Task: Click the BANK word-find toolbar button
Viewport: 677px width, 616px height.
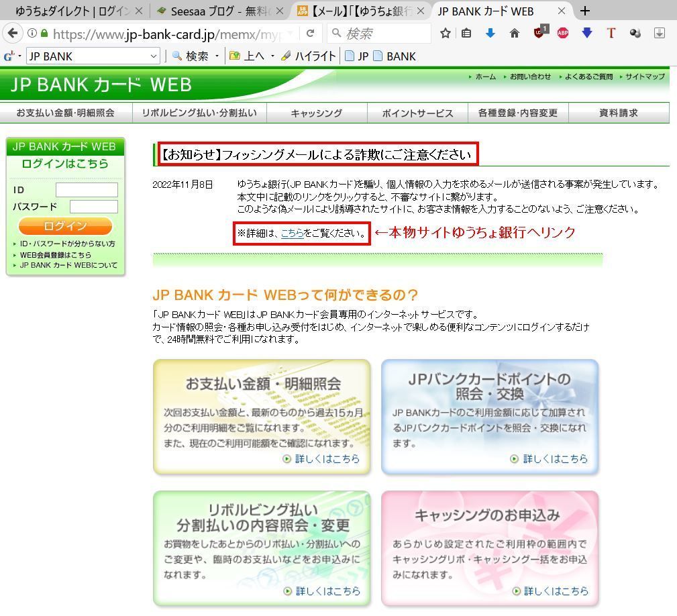Action: pos(395,56)
